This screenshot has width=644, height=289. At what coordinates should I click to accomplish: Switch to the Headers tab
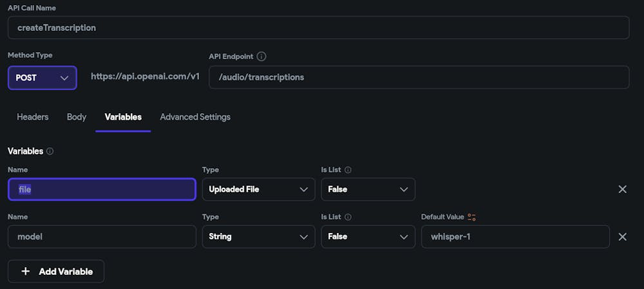click(33, 117)
